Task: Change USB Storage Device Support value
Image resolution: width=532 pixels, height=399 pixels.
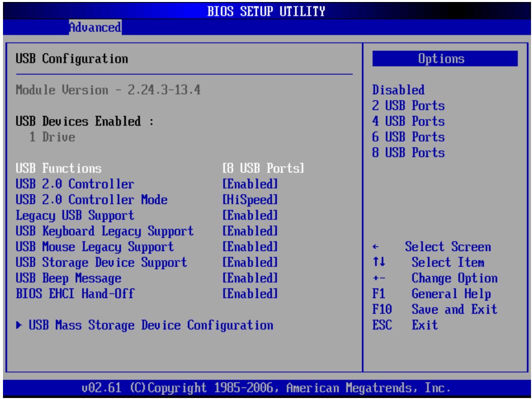Action: 250,262
